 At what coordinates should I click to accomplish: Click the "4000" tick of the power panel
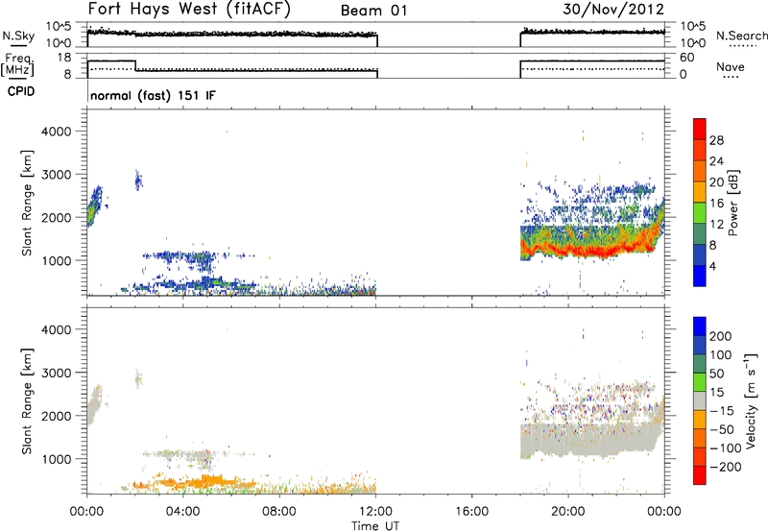click(x=57, y=132)
